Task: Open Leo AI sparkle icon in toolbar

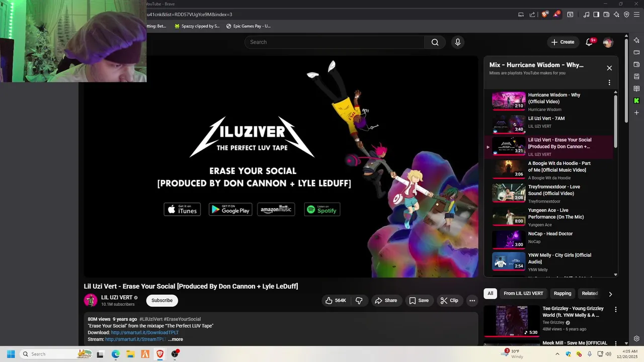Action: 616,15
